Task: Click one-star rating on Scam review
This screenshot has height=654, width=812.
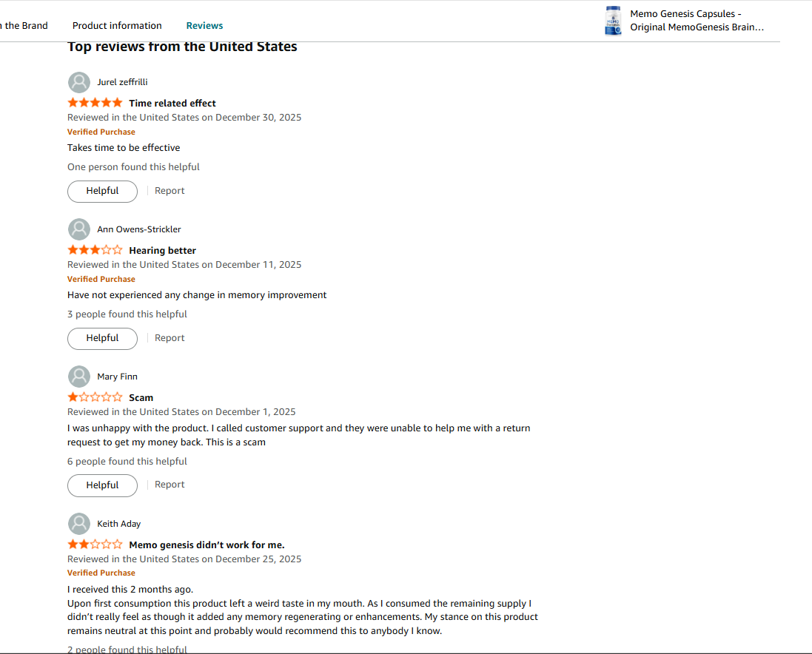Action: (x=95, y=397)
